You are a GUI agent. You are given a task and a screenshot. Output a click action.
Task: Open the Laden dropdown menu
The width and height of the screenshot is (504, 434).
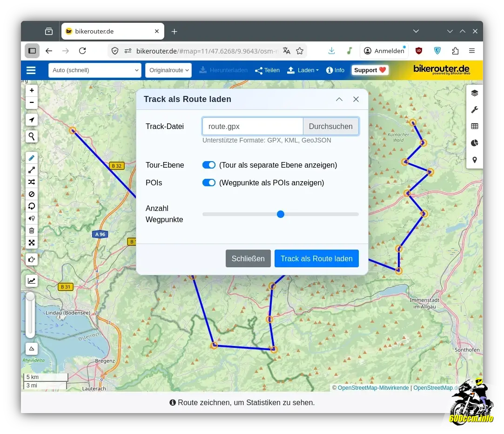tap(303, 70)
